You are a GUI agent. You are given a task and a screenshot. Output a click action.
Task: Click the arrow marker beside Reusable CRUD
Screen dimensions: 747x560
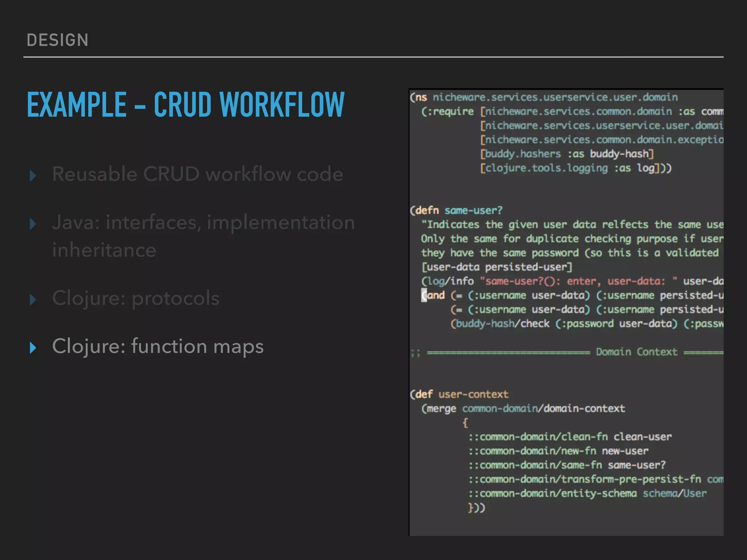pyautogui.click(x=33, y=176)
